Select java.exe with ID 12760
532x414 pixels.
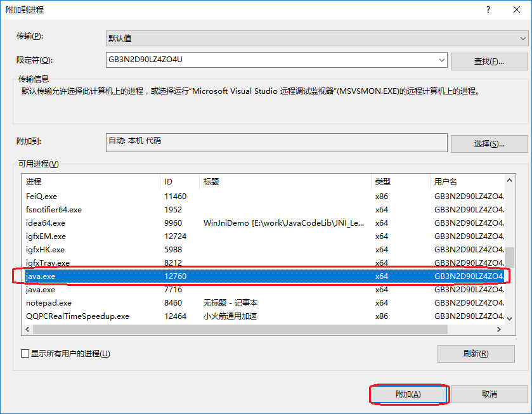click(263, 276)
